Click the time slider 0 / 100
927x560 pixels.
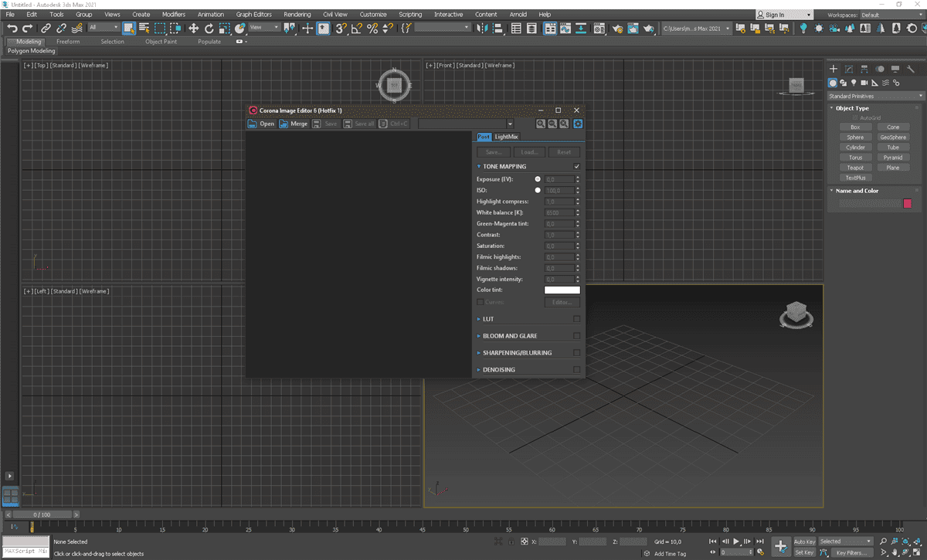coord(42,514)
